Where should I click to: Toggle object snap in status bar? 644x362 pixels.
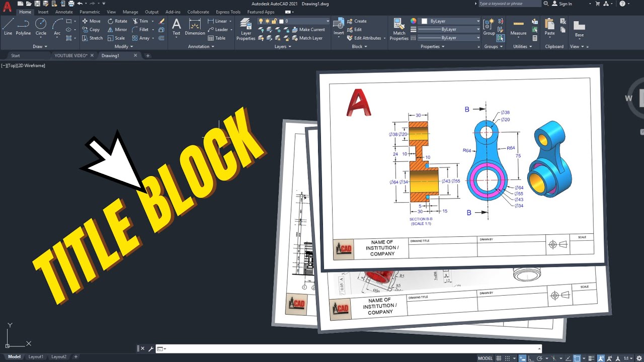(578, 358)
